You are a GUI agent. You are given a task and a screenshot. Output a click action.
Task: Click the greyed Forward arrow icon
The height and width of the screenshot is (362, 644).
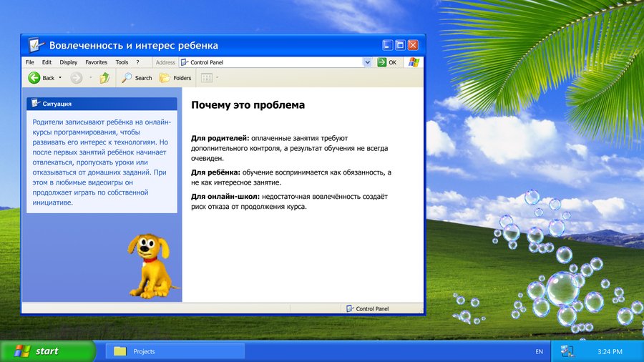pyautogui.click(x=76, y=77)
